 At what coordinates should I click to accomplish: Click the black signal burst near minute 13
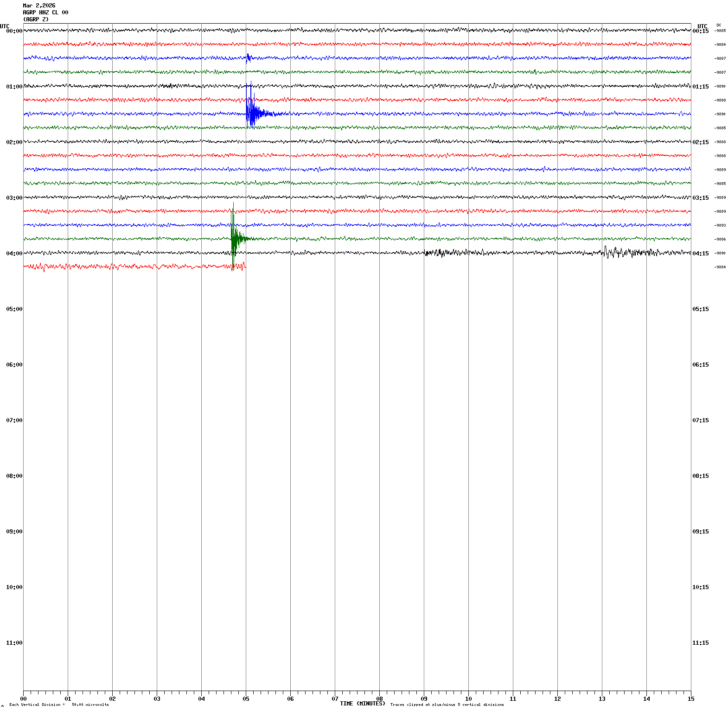621,253
